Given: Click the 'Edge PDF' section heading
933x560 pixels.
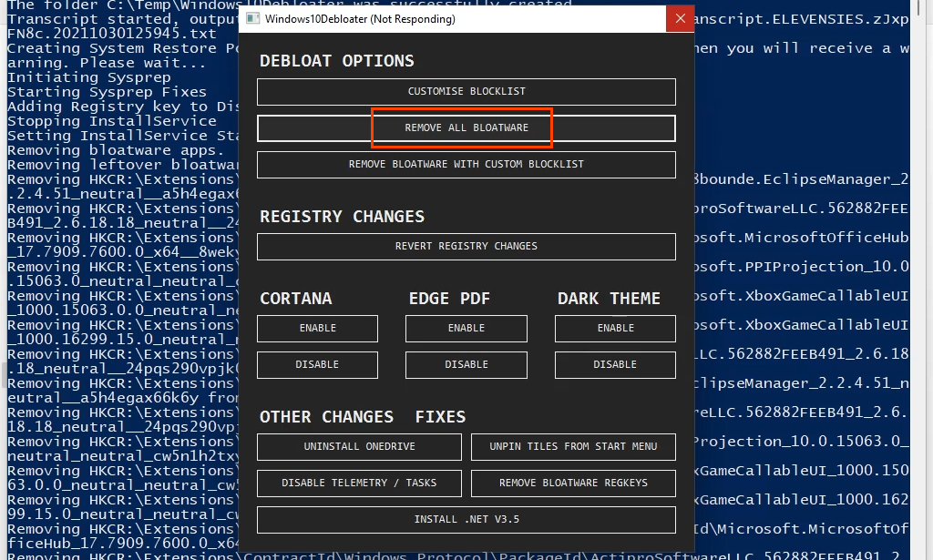Looking at the screenshot, I should click(449, 299).
